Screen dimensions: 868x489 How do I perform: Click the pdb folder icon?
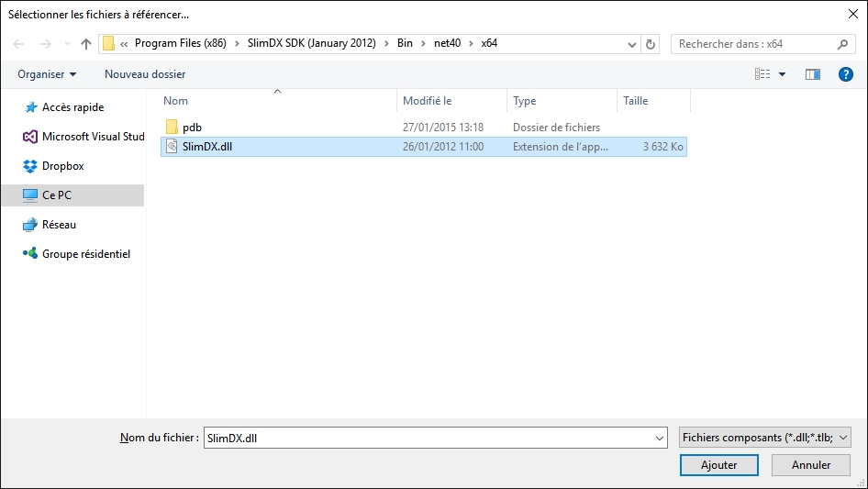click(172, 128)
